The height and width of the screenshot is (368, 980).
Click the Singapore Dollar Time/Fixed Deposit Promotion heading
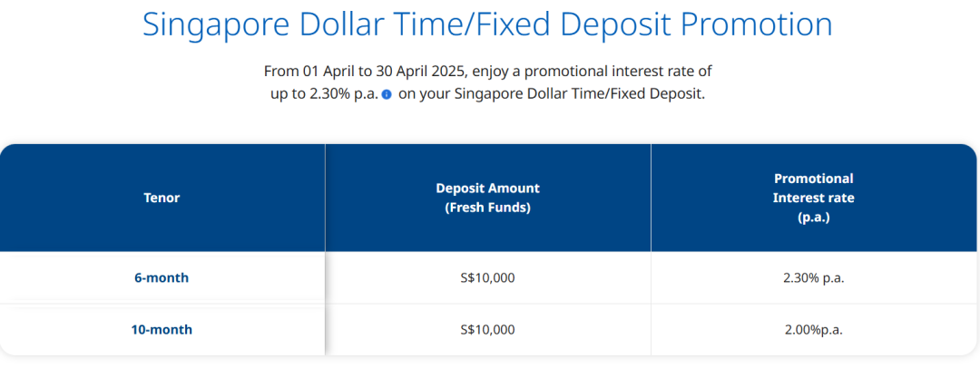click(487, 24)
